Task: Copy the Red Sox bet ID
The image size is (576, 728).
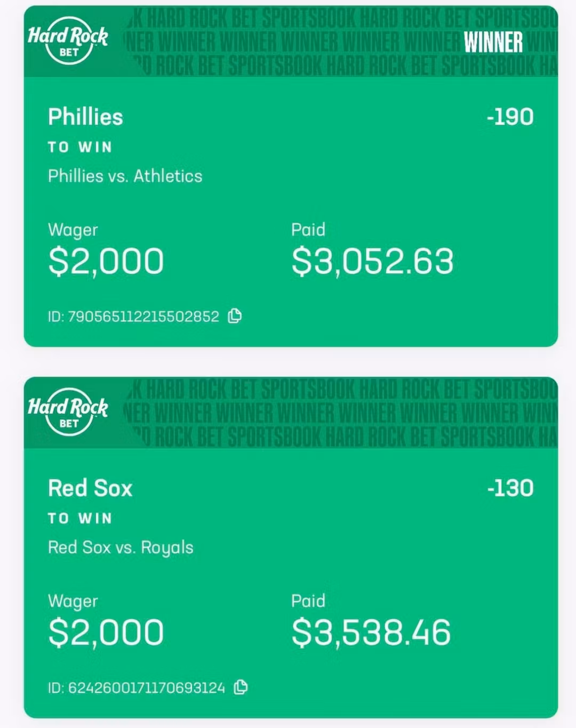Action: 241,687
